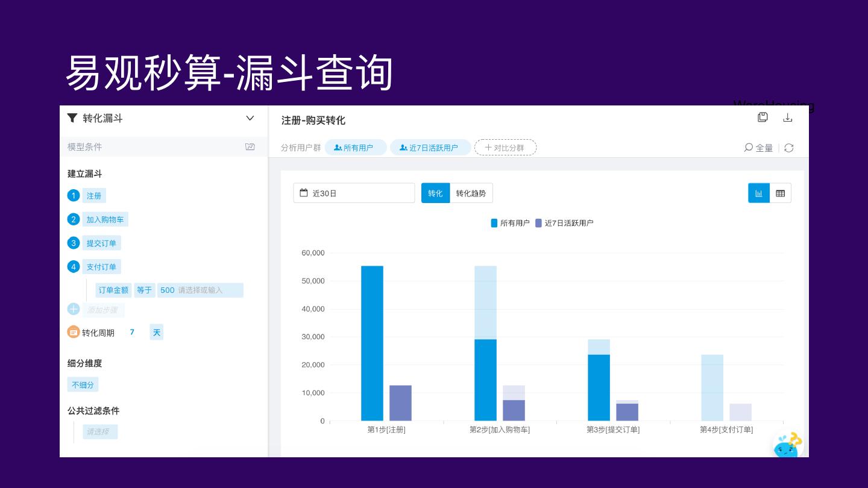Open the 不细分 dimension selector
Image resolution: width=868 pixels, height=488 pixels.
(x=83, y=384)
